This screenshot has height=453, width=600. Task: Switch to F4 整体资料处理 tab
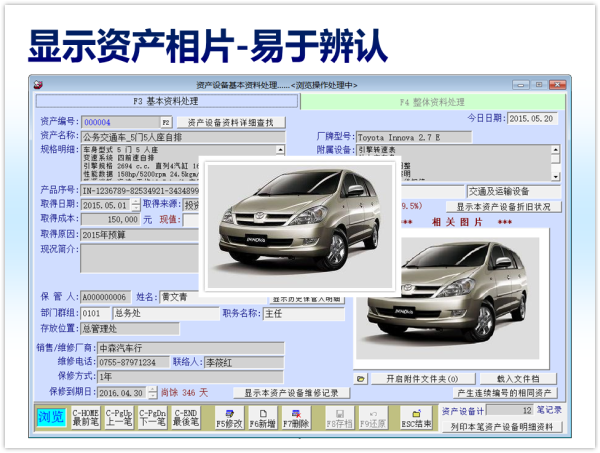pos(433,102)
